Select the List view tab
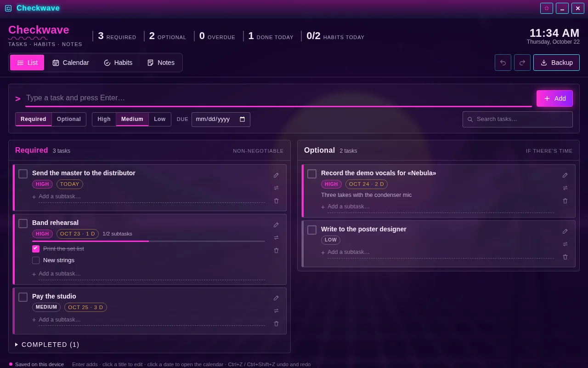588x368 pixels. [x=27, y=63]
